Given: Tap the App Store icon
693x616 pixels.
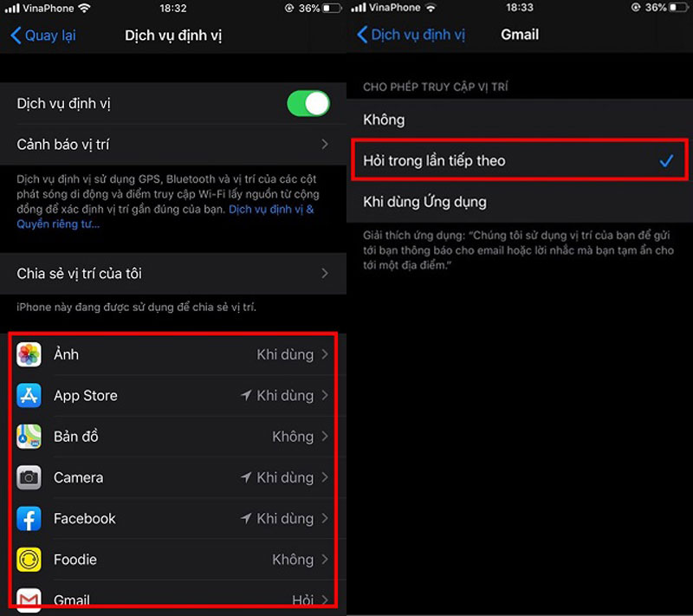Looking at the screenshot, I should click(29, 395).
